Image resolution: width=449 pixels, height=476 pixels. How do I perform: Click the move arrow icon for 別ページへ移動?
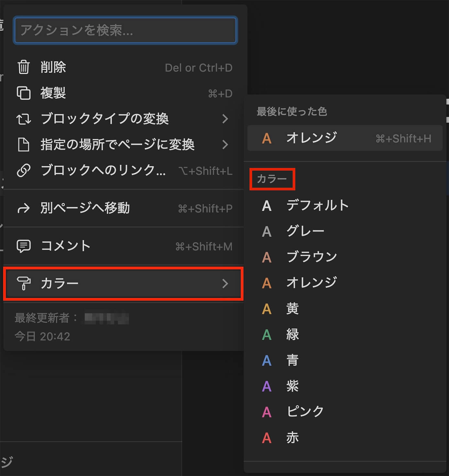pos(24,208)
